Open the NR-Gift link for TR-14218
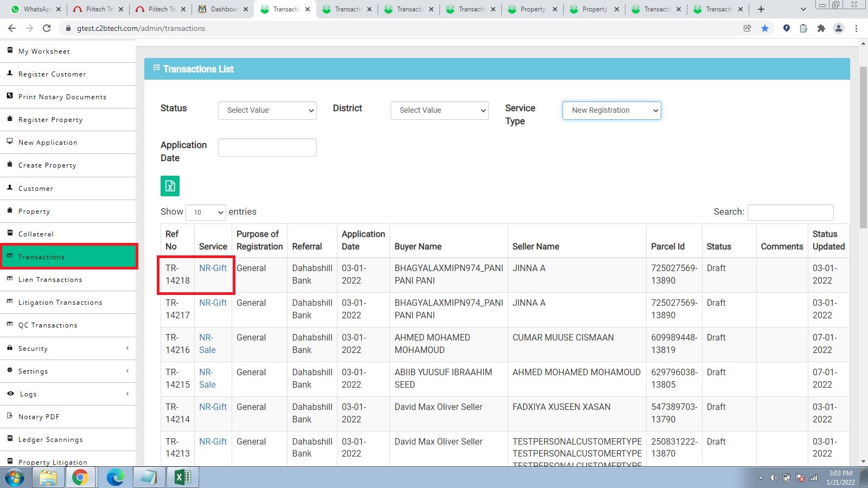 [213, 268]
